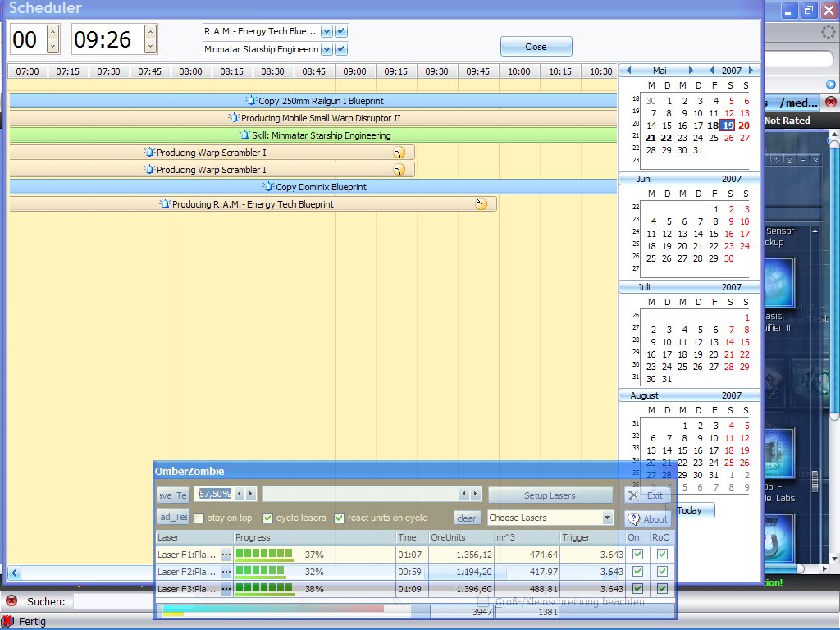Select the first Producing Warp Scrambler I bar

click(x=212, y=152)
